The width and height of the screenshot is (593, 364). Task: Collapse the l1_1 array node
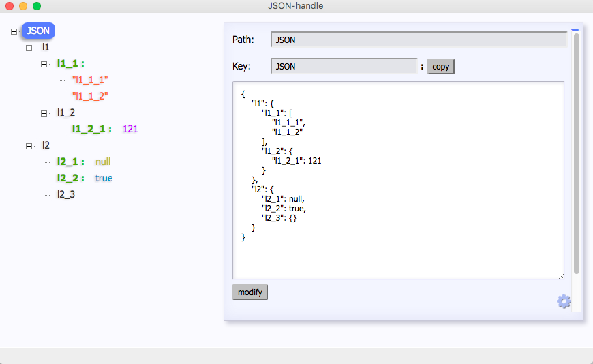[44, 64]
